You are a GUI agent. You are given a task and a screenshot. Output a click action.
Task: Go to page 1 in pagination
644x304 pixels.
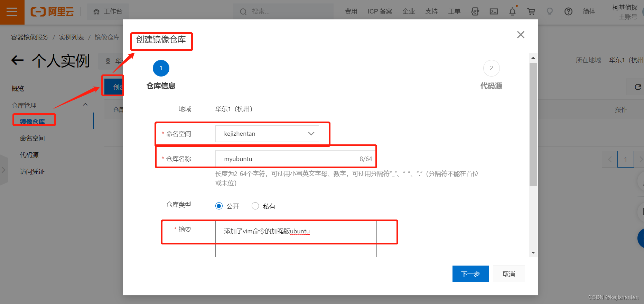tap(625, 159)
